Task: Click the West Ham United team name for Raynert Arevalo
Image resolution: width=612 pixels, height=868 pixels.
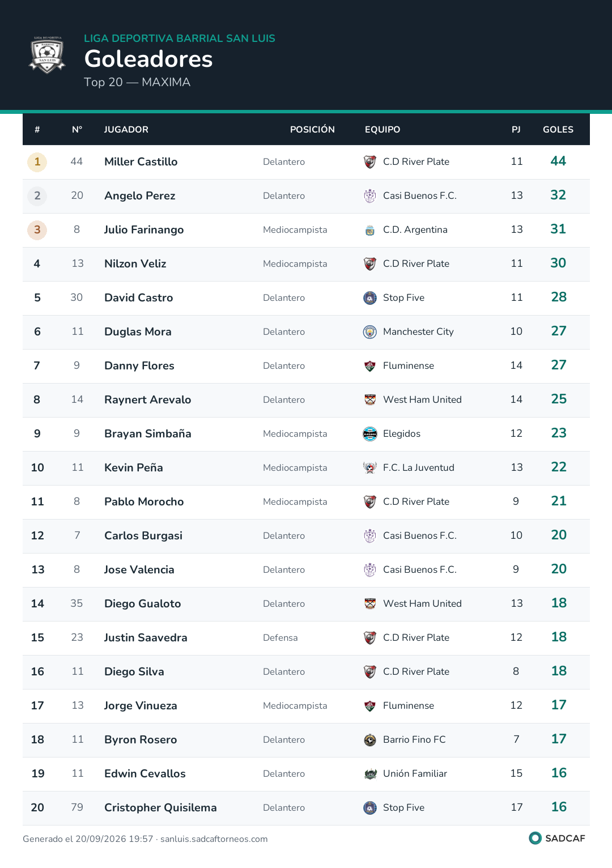Action: coord(422,400)
